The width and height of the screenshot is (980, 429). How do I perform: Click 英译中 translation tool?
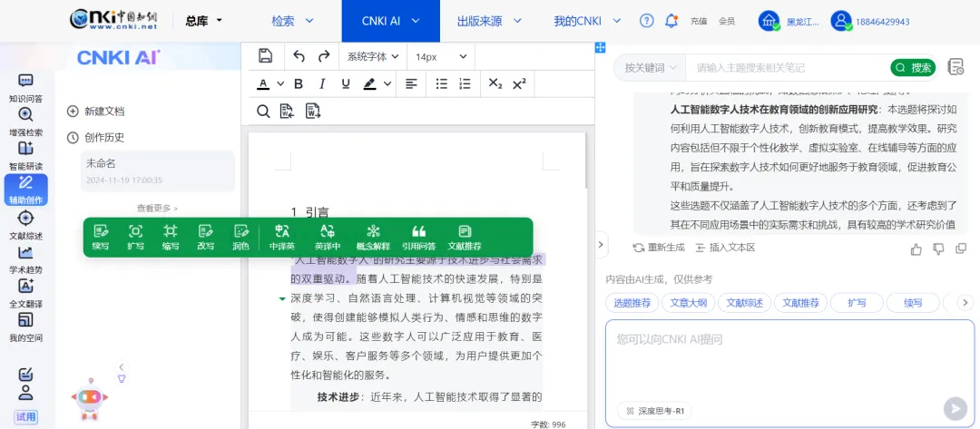click(328, 238)
